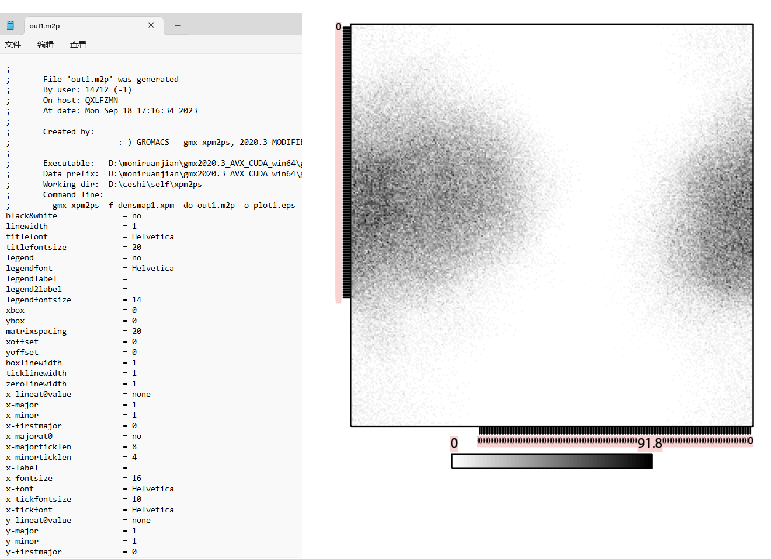
Task: Click the new tab button beside the out1.m2p tab
Action: point(178,26)
